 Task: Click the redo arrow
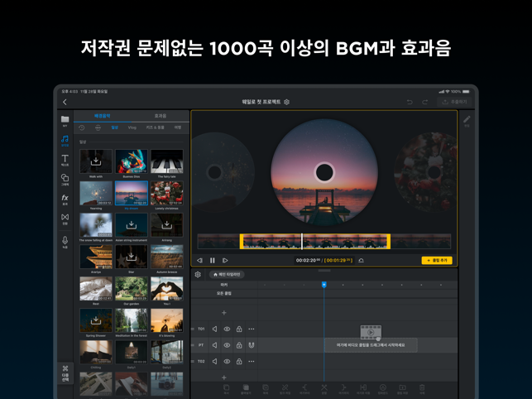(424, 102)
